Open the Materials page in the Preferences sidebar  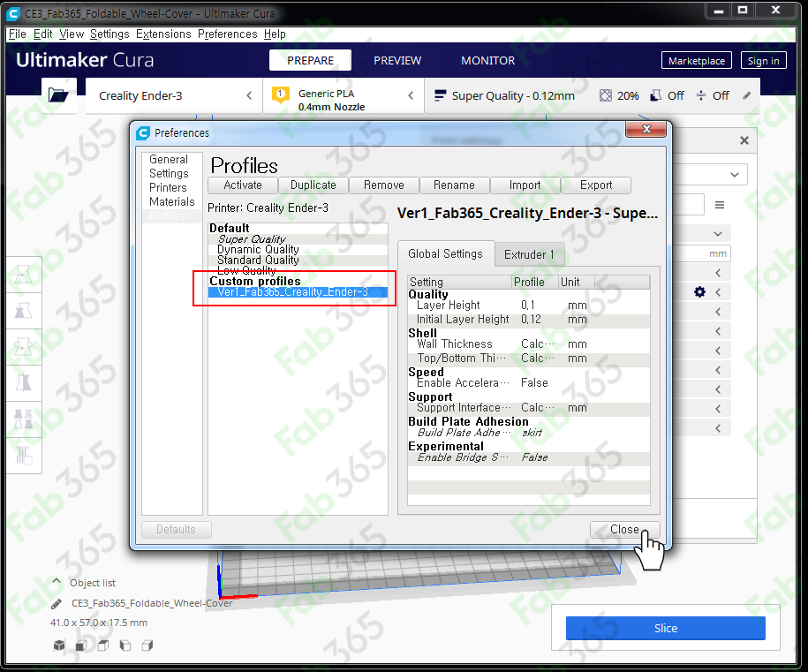(x=172, y=201)
